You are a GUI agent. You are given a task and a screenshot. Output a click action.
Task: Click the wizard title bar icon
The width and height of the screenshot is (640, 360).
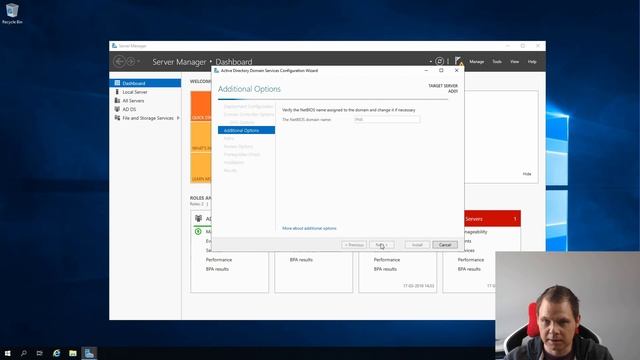pos(216,71)
